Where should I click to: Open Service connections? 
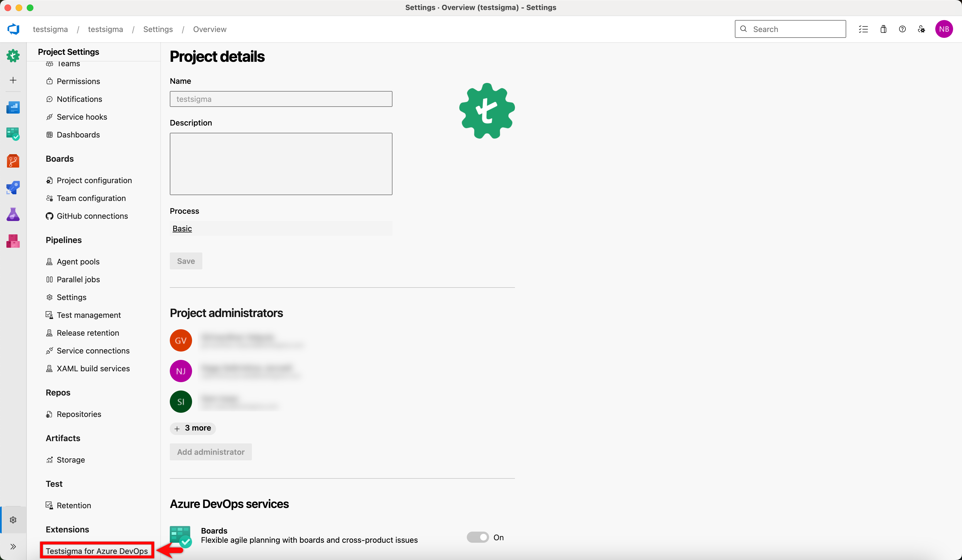point(94,351)
